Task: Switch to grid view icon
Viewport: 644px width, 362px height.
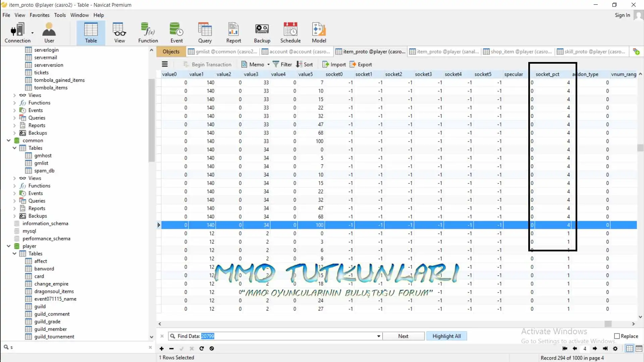Action: coord(630,349)
